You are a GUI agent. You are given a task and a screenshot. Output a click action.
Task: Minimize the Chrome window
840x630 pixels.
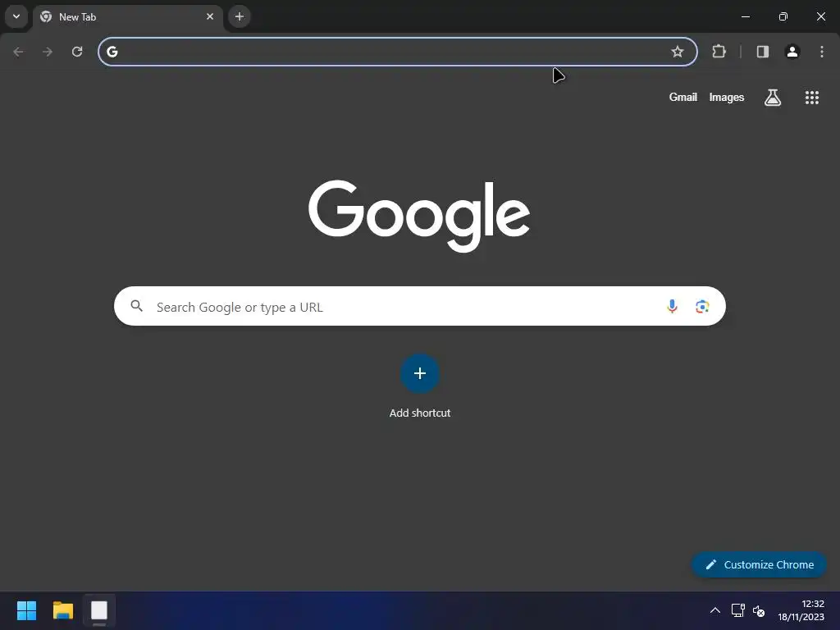coord(745,16)
